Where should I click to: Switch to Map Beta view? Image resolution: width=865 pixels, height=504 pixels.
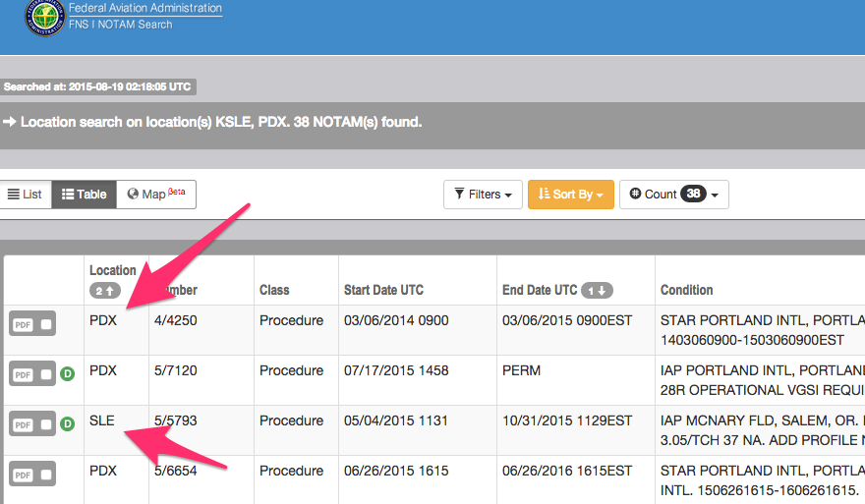pyautogui.click(x=156, y=195)
